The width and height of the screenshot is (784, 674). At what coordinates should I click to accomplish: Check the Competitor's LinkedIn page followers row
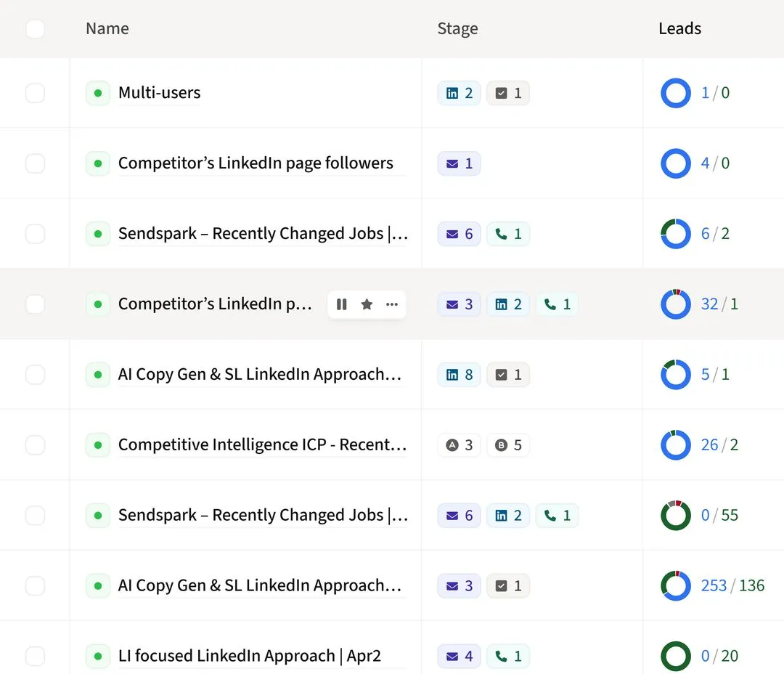click(x=35, y=163)
